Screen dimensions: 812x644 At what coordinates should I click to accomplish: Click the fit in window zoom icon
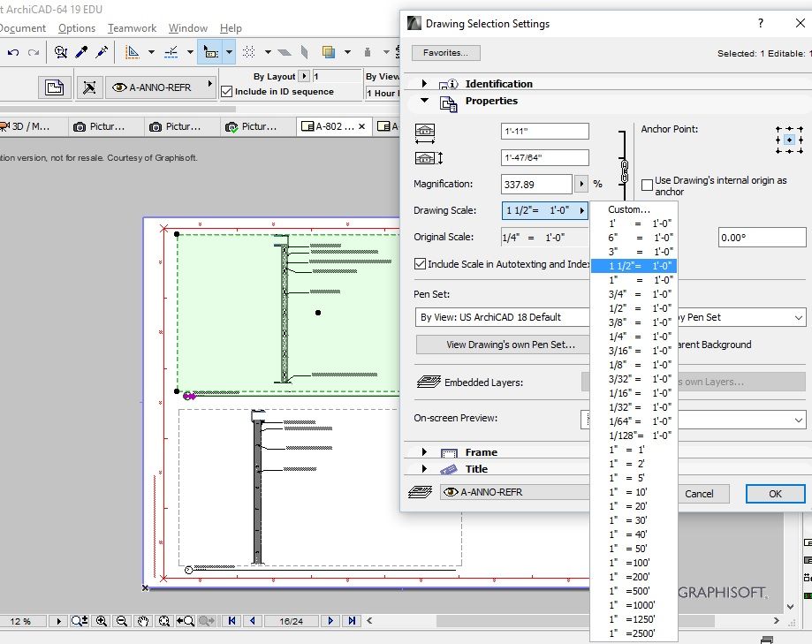(x=163, y=621)
